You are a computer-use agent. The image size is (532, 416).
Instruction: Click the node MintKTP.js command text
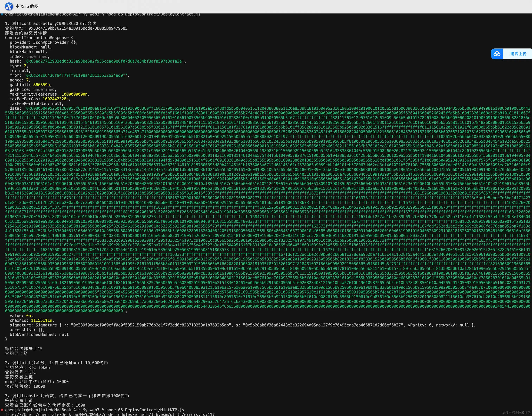click(x=145, y=410)
